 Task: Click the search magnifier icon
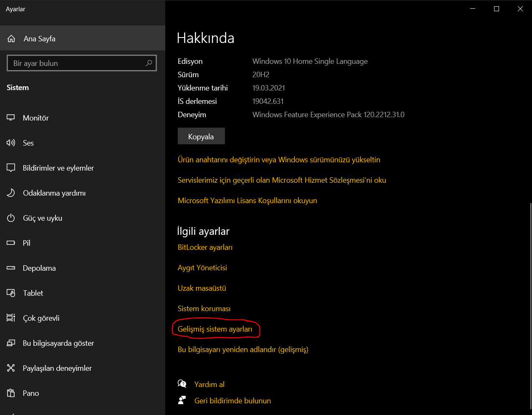coord(149,63)
